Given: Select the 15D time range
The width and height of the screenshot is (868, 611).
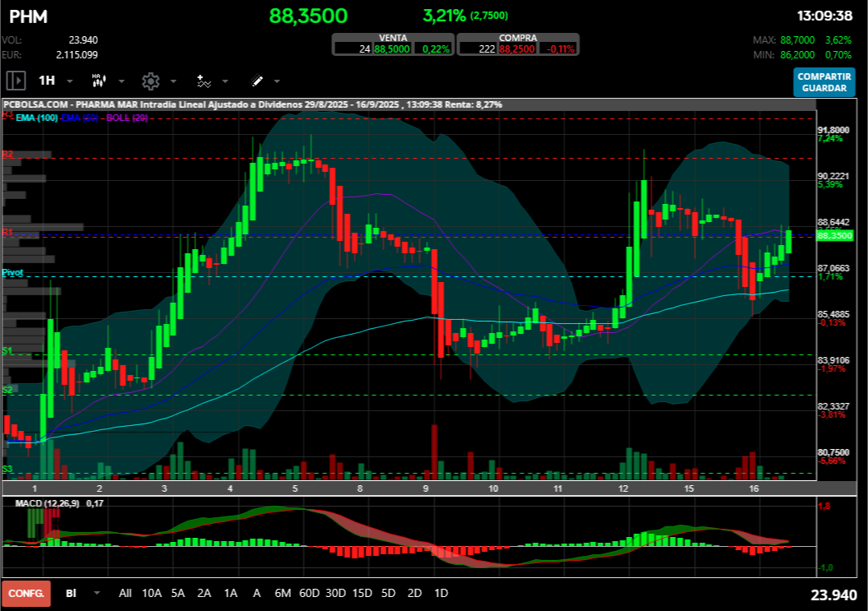Looking at the screenshot, I should click(362, 593).
